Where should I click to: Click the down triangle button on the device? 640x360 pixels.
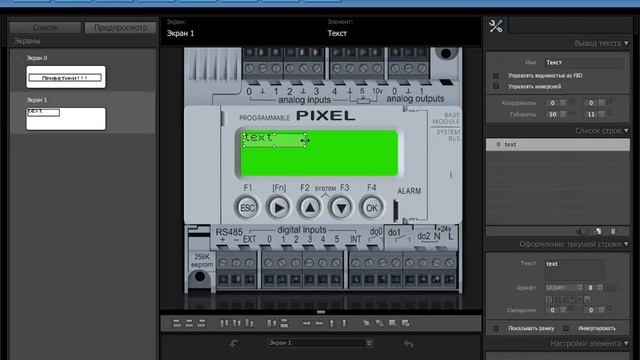click(x=341, y=207)
